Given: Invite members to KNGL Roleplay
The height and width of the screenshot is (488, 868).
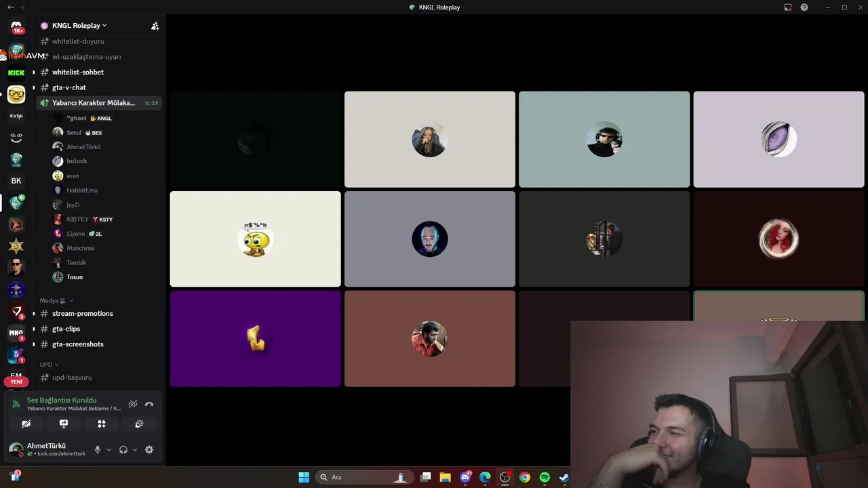Looking at the screenshot, I should coord(155,26).
